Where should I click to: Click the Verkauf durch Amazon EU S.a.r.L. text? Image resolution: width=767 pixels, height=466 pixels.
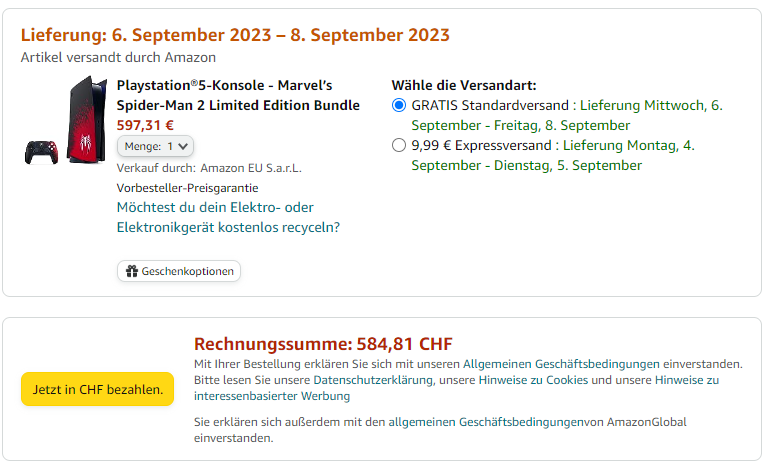(x=209, y=168)
